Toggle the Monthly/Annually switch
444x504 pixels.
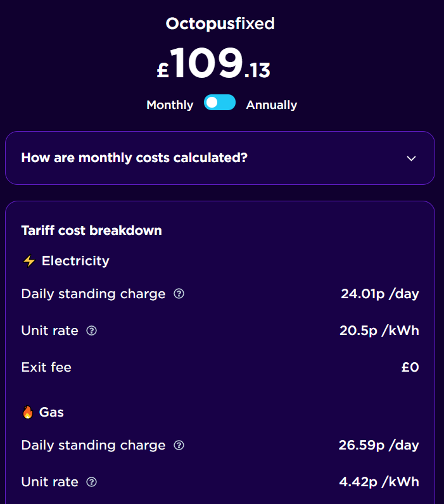pos(220,103)
